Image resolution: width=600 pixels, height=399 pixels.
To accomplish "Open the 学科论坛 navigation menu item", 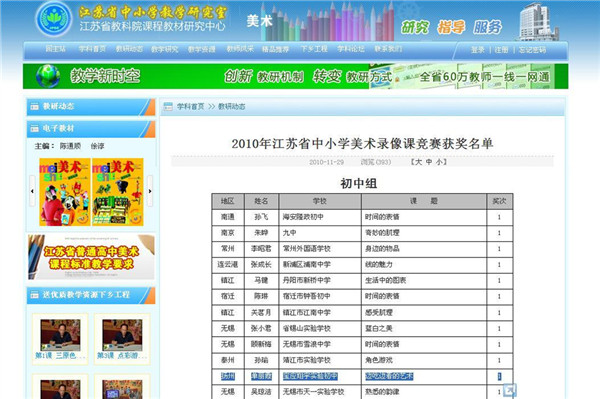I will [351, 49].
